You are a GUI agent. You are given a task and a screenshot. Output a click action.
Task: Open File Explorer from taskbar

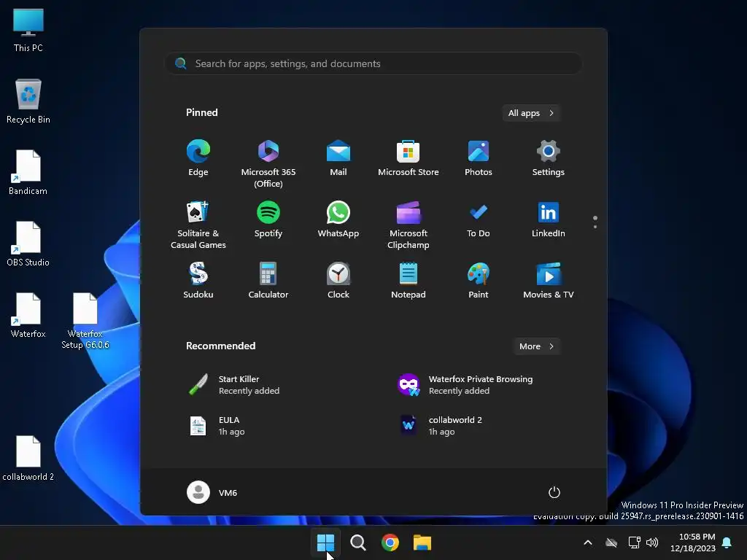(422, 542)
